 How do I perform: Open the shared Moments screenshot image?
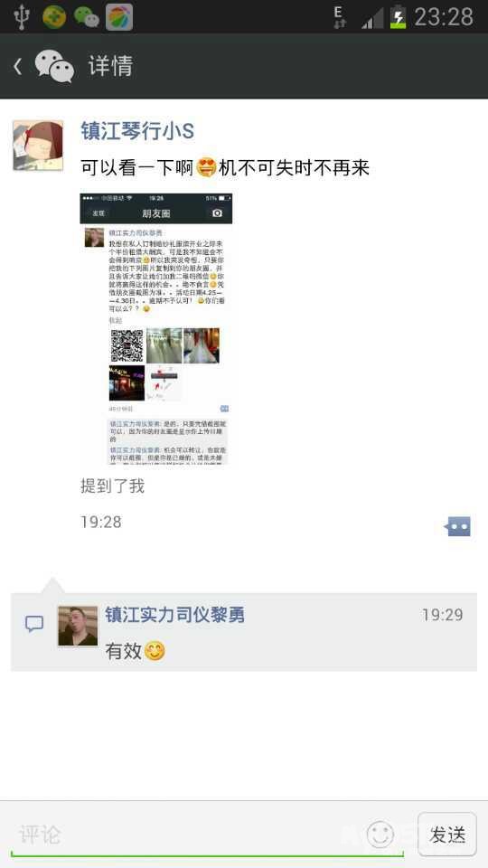[x=156, y=329]
